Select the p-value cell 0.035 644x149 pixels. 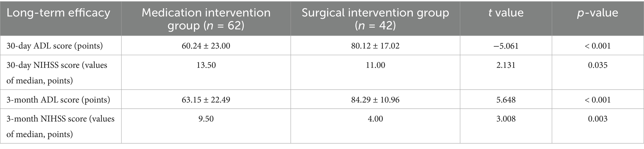click(x=598, y=65)
